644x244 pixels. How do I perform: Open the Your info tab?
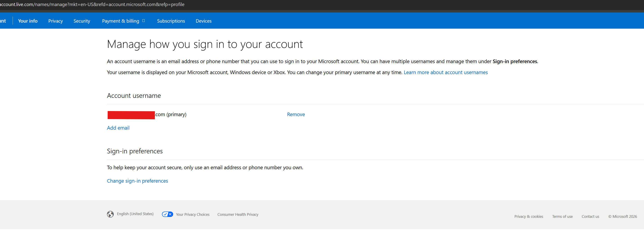click(28, 21)
